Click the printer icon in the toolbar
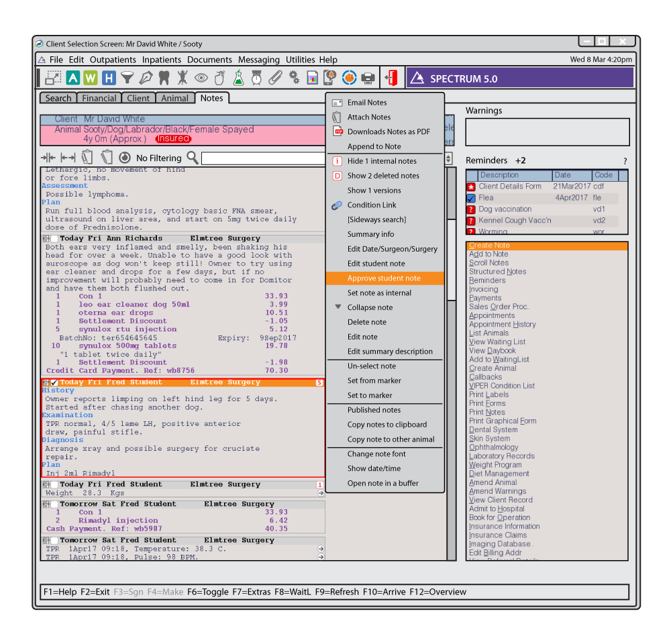 point(368,78)
